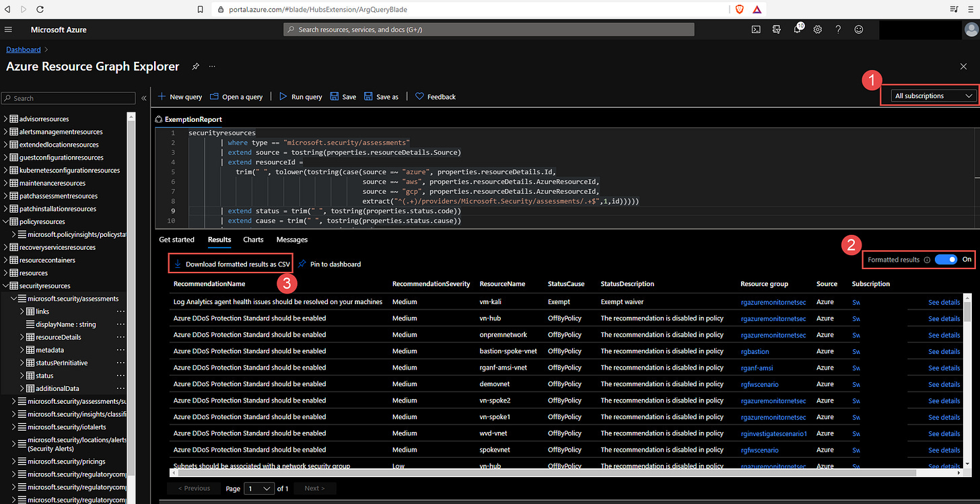Download formatted results as CSV
980x504 pixels.
[x=231, y=264]
